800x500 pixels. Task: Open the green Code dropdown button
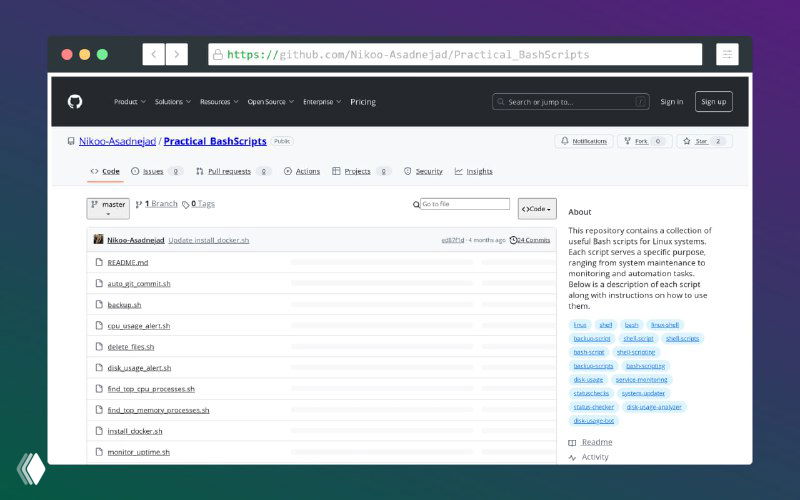pos(537,208)
